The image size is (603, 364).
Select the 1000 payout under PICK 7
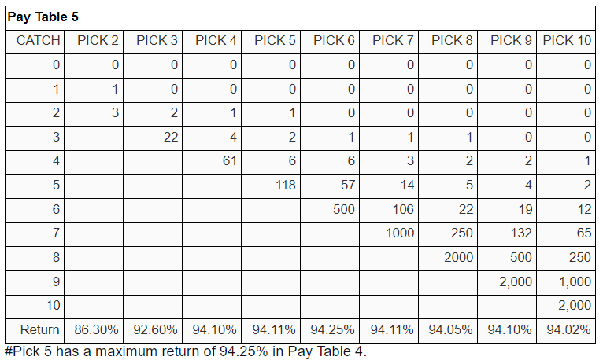pyautogui.click(x=400, y=233)
